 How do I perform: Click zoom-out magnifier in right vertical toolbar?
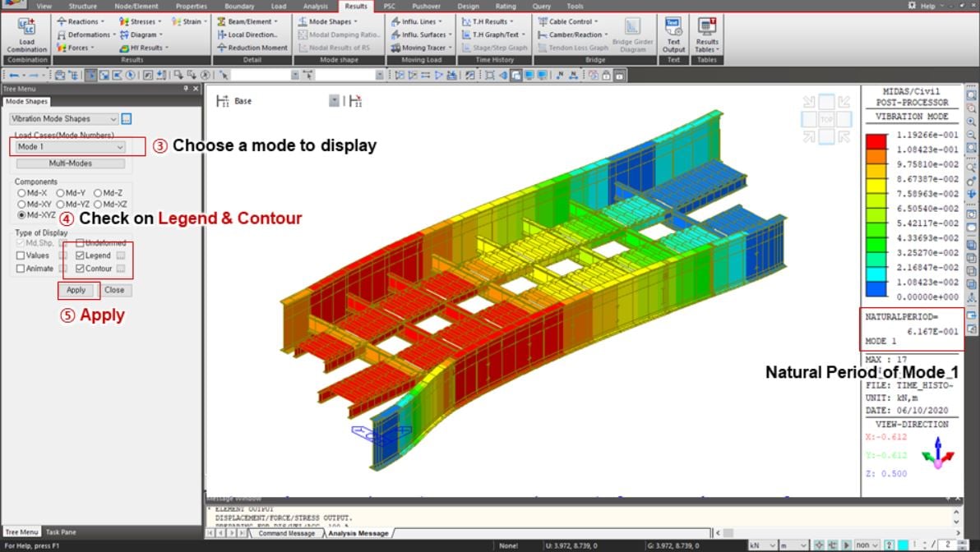[971, 135]
